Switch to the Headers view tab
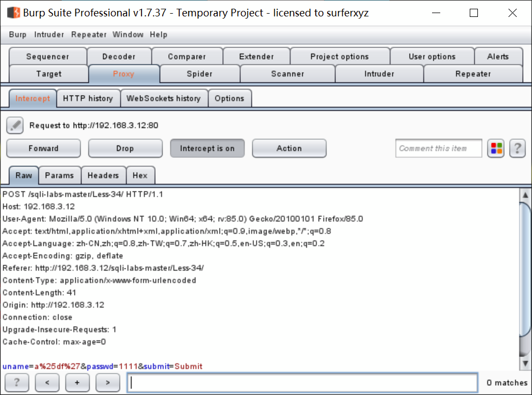 click(103, 175)
